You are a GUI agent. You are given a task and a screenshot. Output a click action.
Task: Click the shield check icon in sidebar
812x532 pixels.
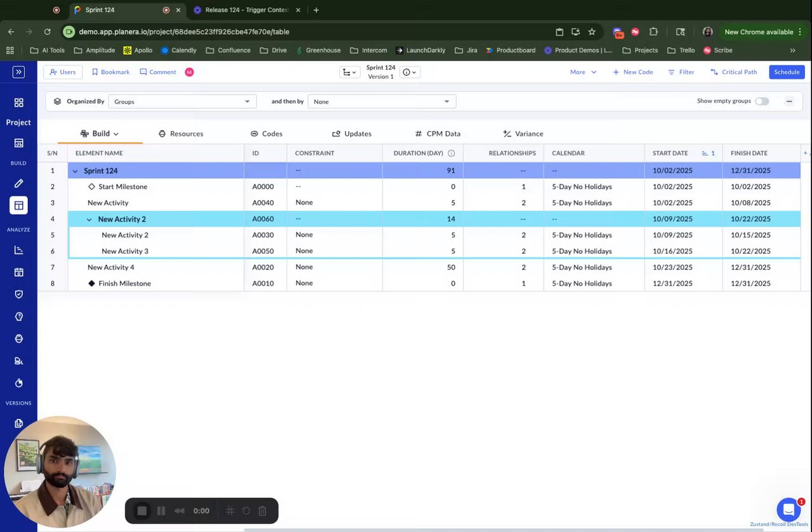[18, 295]
